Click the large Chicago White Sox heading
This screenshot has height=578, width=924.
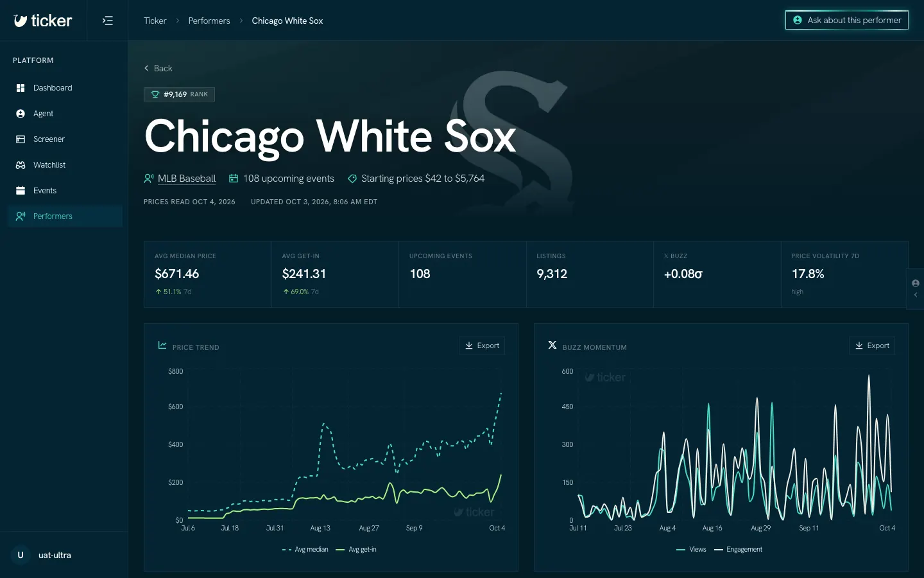click(330, 136)
